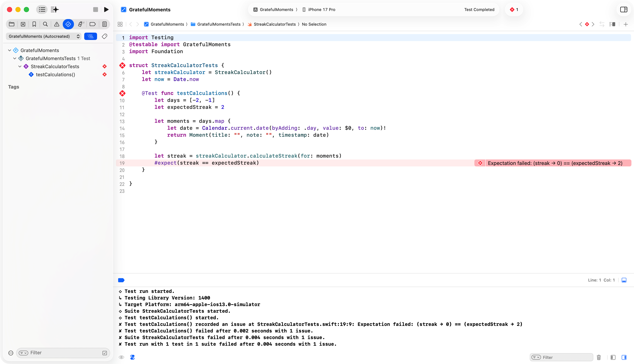The width and height of the screenshot is (634, 364).
Task: Stop the running task with stop button
Action: click(95, 10)
